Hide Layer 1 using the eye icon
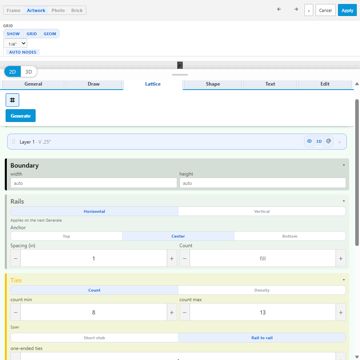 [309, 141]
